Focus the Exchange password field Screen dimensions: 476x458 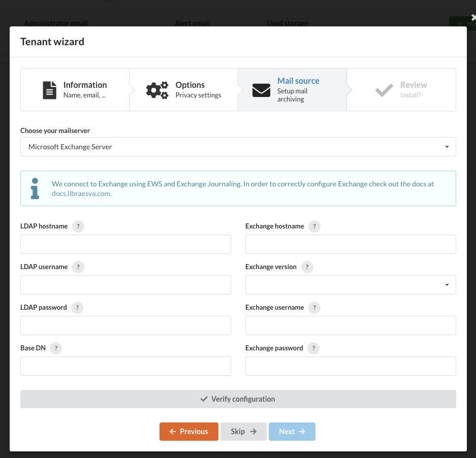pos(351,366)
